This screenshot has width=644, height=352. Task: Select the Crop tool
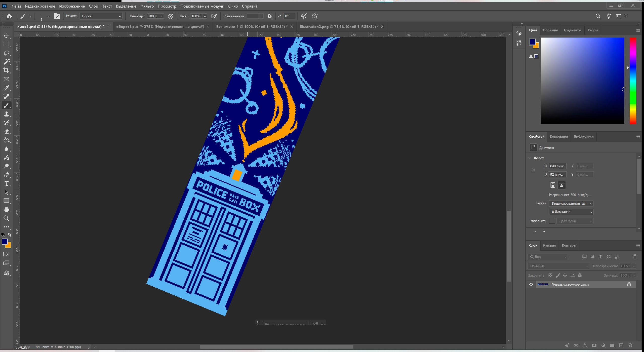click(6, 70)
